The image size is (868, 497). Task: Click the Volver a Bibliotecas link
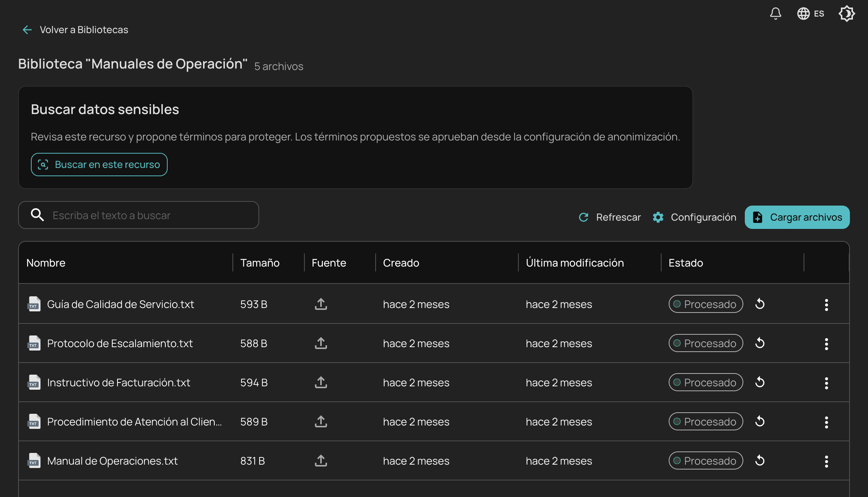(x=84, y=30)
